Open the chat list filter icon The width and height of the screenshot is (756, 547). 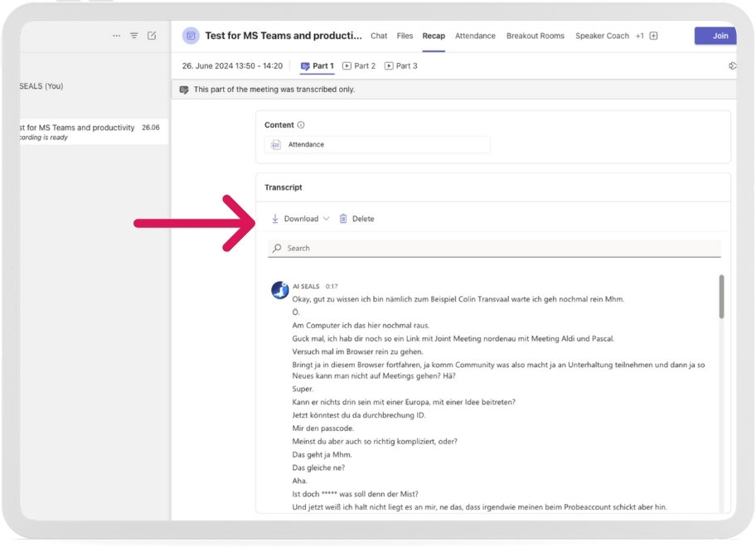(134, 36)
